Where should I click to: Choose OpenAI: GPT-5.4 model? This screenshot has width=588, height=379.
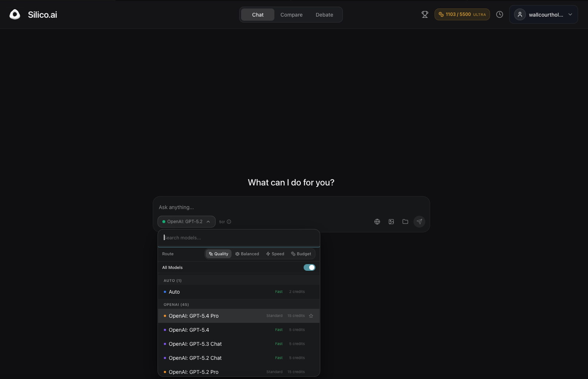pyautogui.click(x=239, y=330)
